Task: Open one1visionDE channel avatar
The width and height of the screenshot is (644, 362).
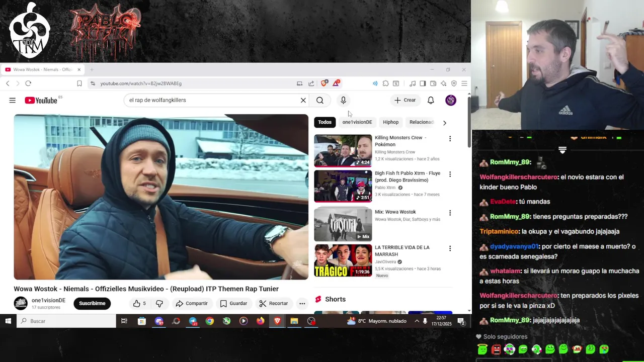Action: pos(21,303)
